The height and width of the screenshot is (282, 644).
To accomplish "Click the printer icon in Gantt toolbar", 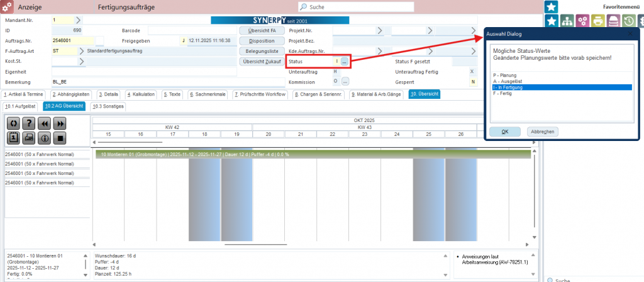I will 29,137.
